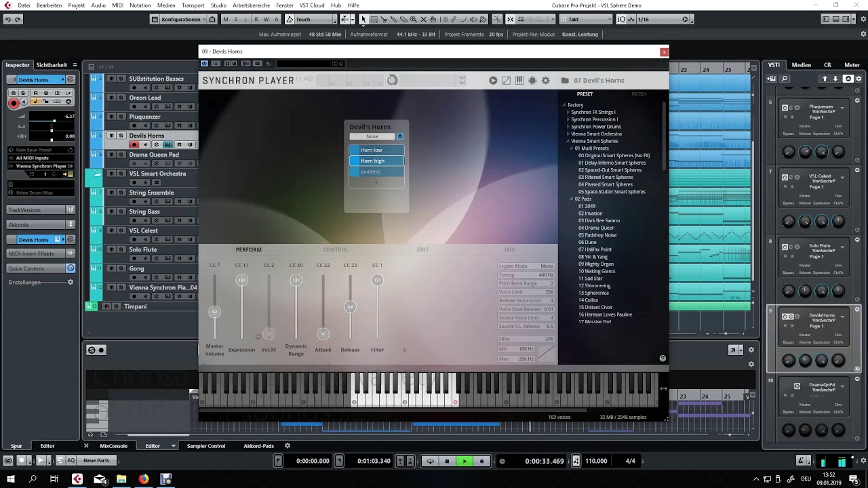Click the transport record button

tap(482, 461)
